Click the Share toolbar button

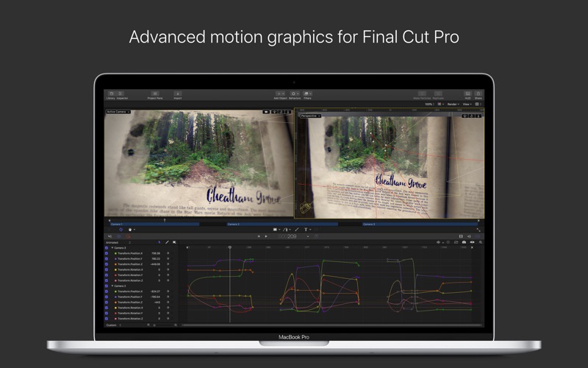point(478,95)
